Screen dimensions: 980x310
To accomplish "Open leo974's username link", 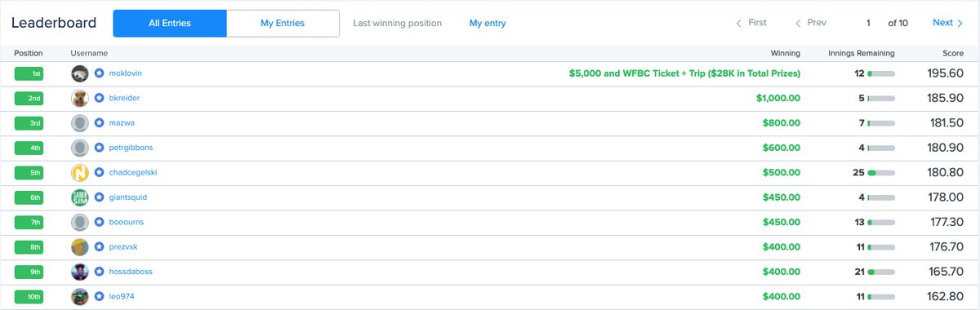I will point(122,296).
